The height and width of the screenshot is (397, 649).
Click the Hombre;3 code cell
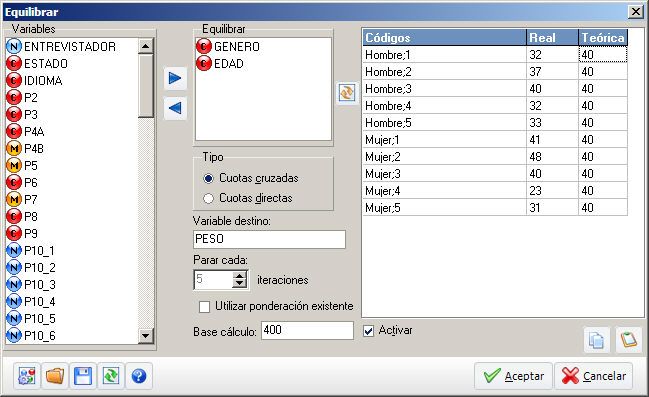(445, 89)
